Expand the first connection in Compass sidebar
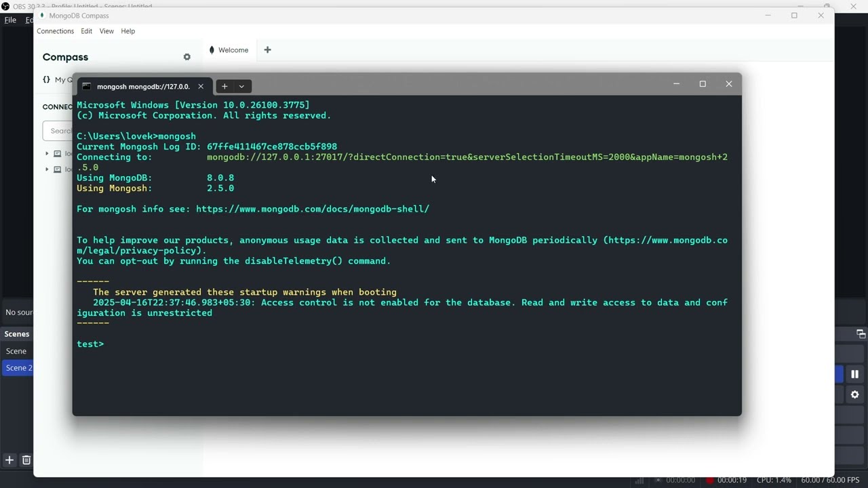This screenshot has width=868, height=488. point(47,154)
